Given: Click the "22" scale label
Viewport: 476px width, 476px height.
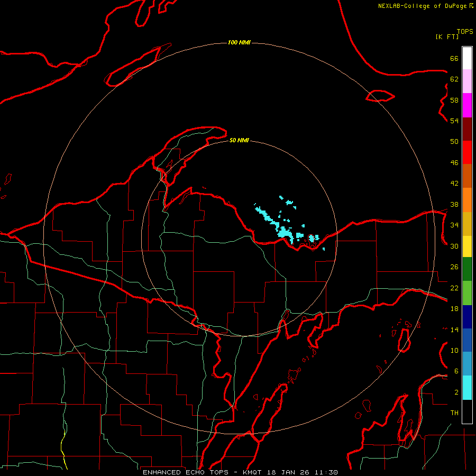Looking at the screenshot, I should [x=454, y=288].
